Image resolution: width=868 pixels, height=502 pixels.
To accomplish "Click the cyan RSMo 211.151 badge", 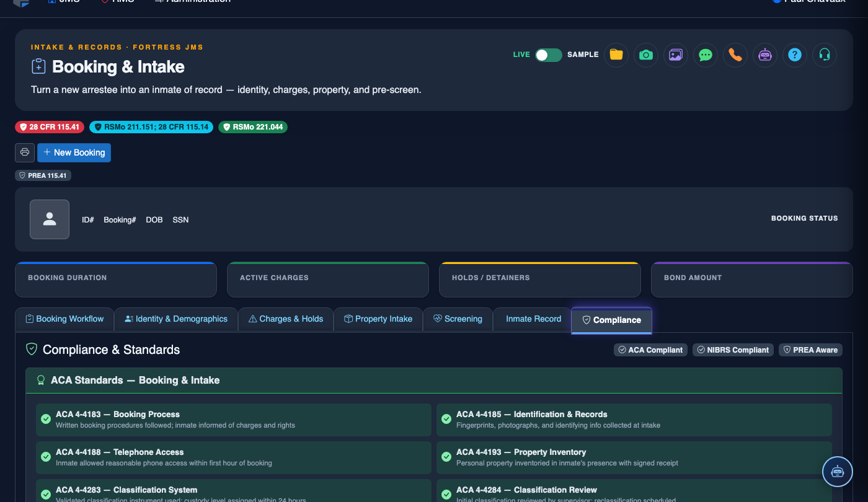I will (x=151, y=127).
